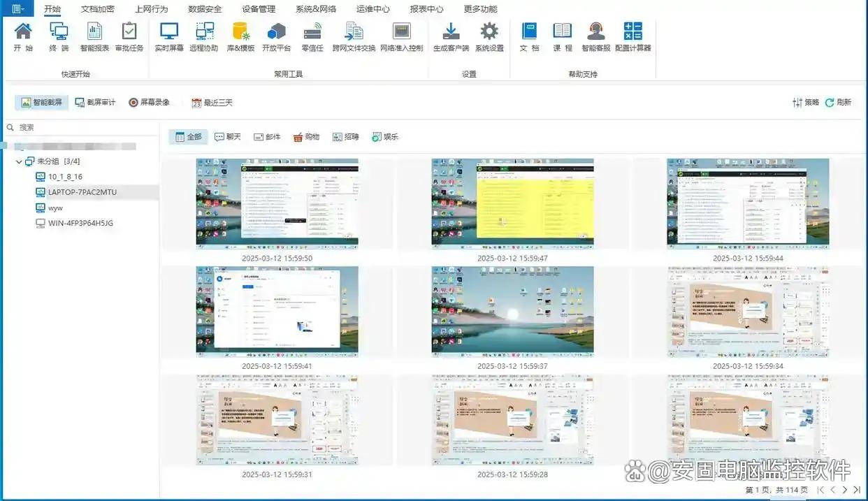The width and height of the screenshot is (868, 501).
Task: Go to the previous page arrow
Action: point(832,490)
